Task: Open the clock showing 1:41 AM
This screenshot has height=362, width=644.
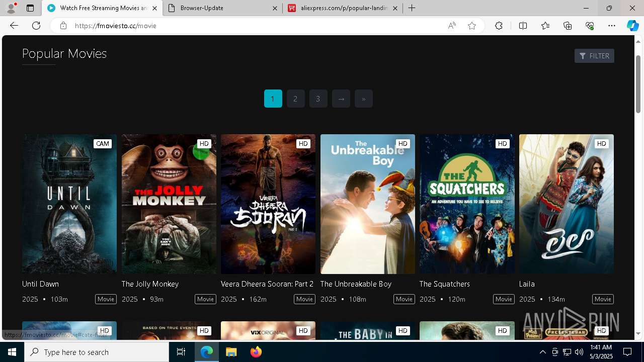Action: (601, 352)
